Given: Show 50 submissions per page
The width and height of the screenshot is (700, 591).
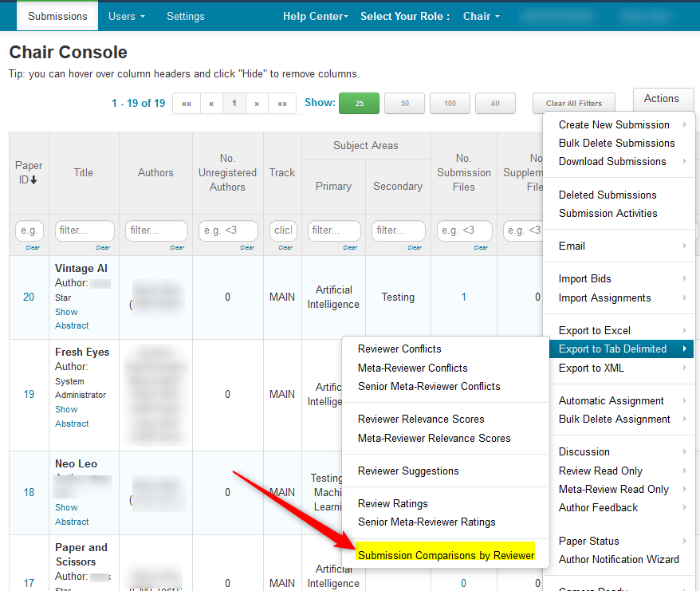Looking at the screenshot, I should click(x=404, y=104).
